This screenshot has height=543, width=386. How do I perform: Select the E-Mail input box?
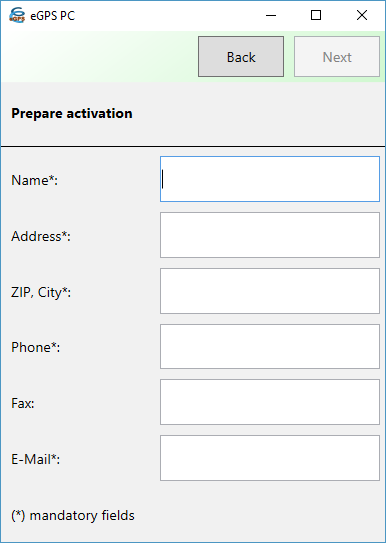point(270,458)
